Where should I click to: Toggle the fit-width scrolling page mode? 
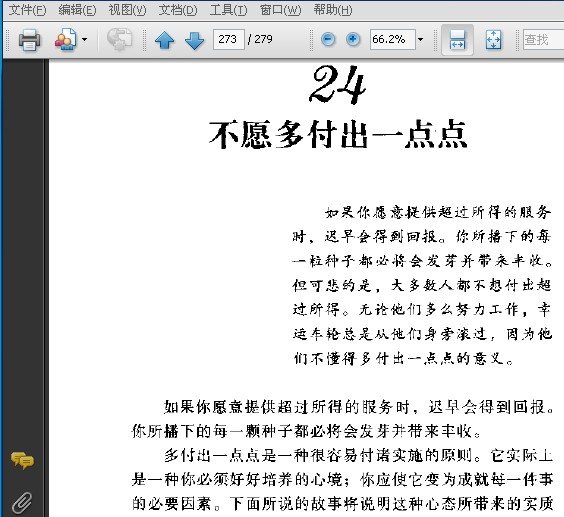coord(457,40)
